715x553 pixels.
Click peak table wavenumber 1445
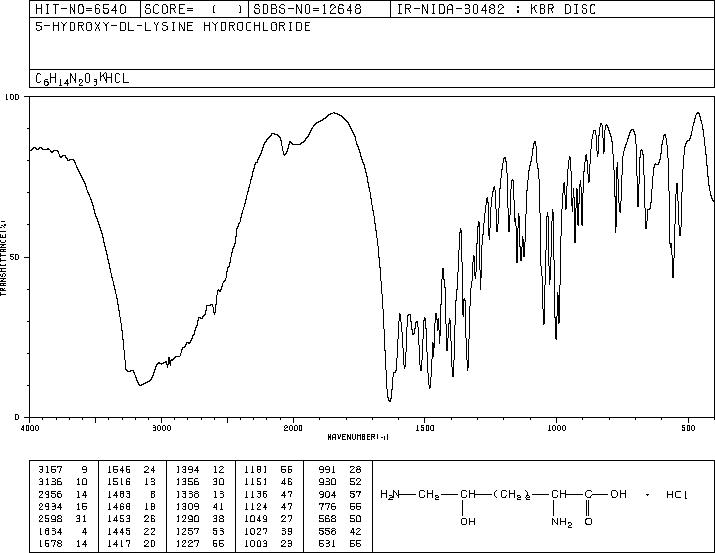point(119,532)
